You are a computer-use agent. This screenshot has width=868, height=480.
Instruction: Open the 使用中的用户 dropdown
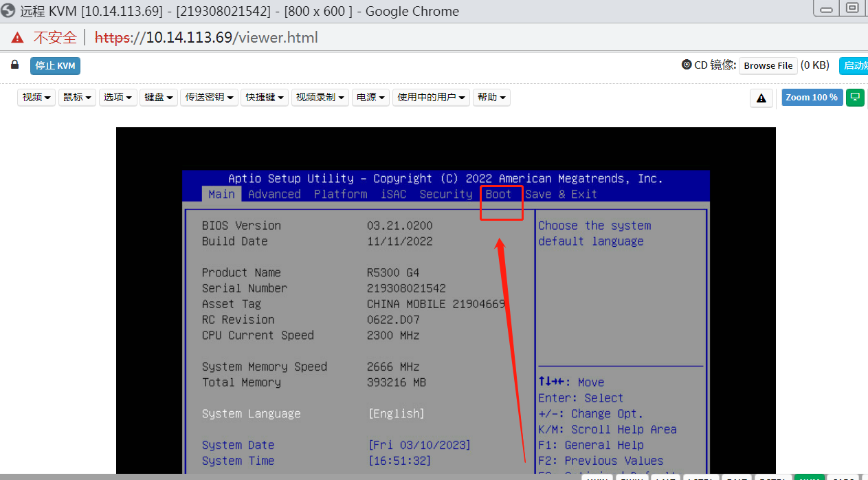(x=431, y=97)
